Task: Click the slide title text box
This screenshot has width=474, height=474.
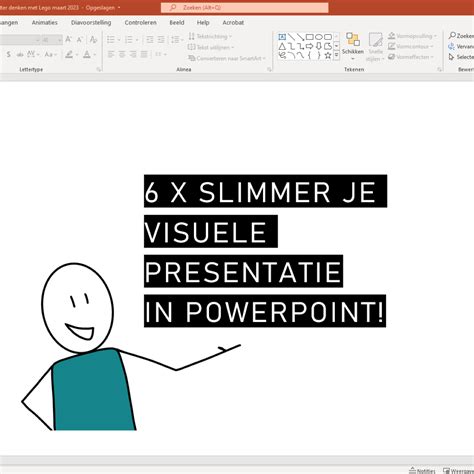Action: tap(265, 251)
